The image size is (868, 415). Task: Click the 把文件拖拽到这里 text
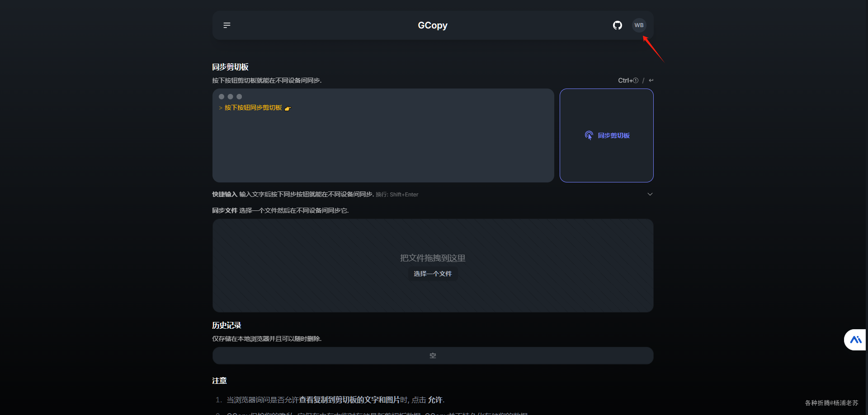pos(433,258)
